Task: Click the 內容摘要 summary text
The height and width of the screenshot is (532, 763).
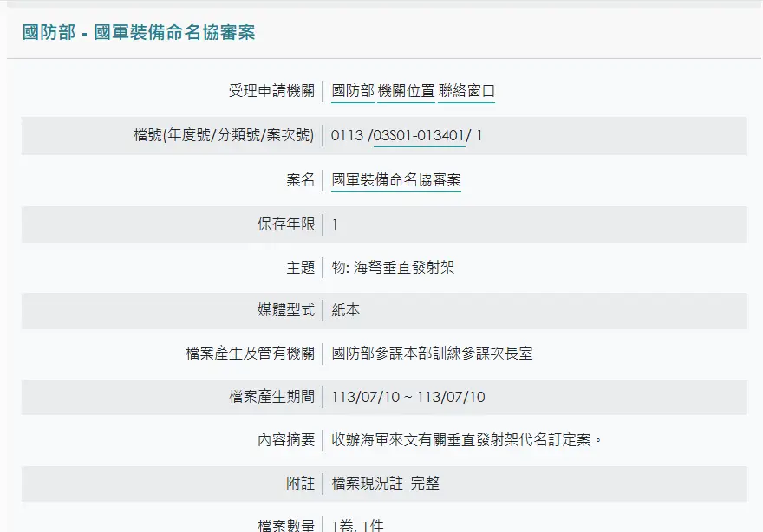Action: click(466, 440)
